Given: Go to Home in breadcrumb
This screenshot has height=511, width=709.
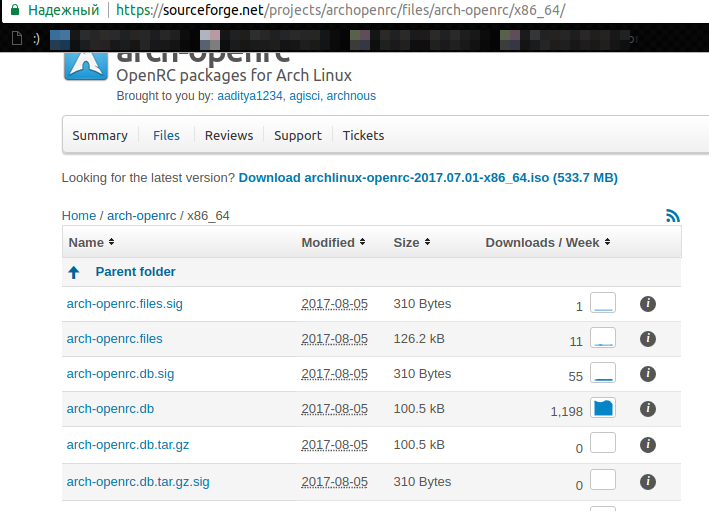Looking at the screenshot, I should click(x=79, y=216).
